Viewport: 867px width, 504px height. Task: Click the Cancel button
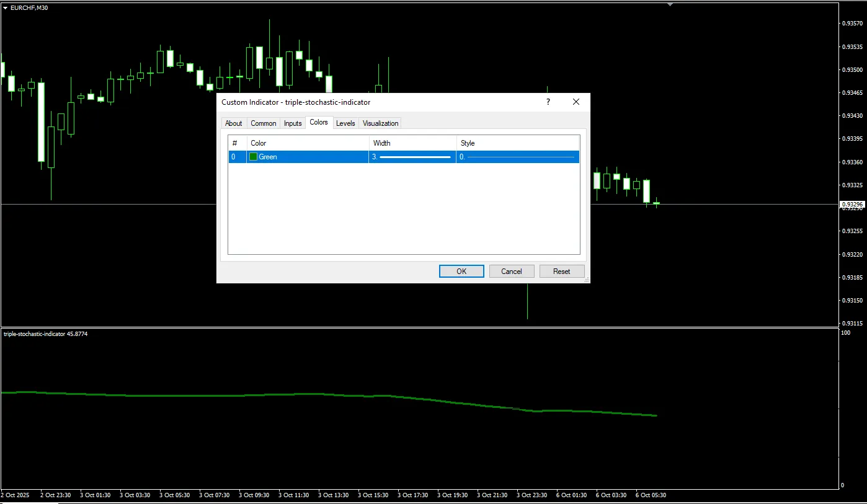[x=512, y=271]
